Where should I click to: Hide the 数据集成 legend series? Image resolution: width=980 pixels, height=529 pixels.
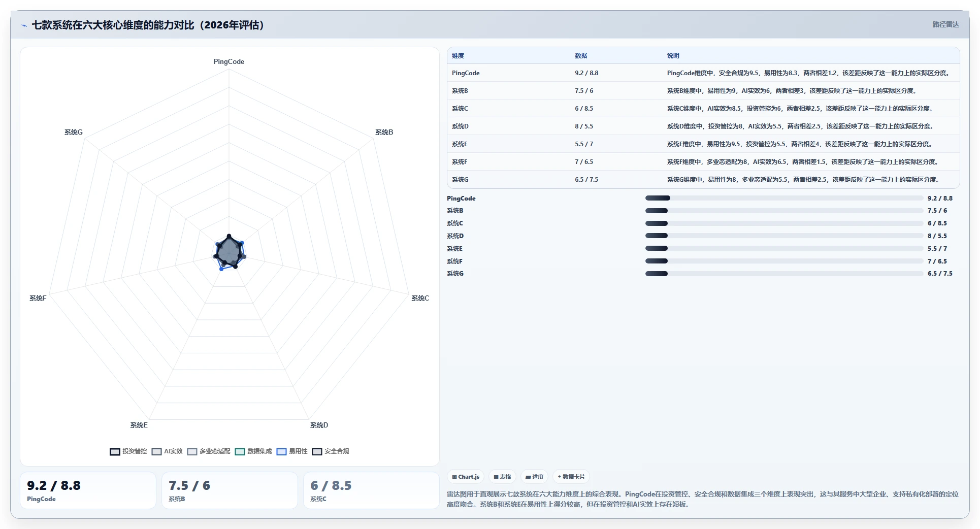click(253, 451)
